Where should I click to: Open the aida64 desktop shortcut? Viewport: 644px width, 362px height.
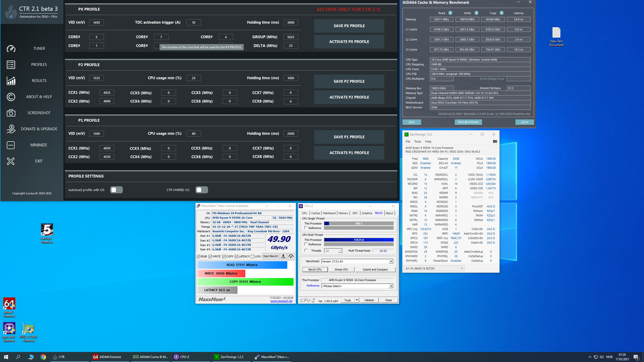pos(9,307)
